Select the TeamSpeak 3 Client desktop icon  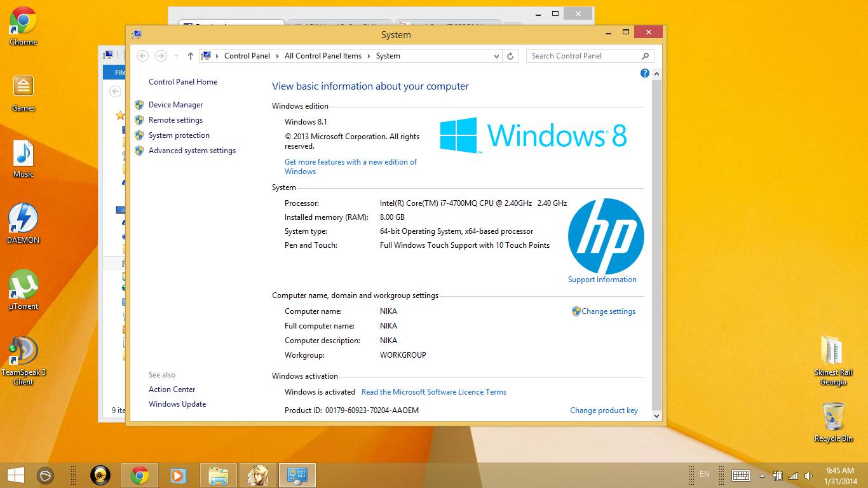click(x=23, y=361)
